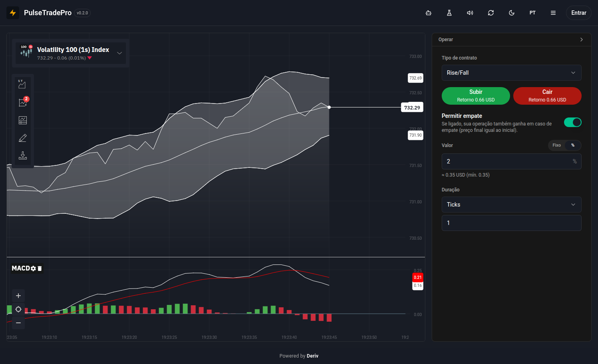Click the MACD label text
Image resolution: width=598 pixels, height=364 pixels.
click(x=21, y=269)
